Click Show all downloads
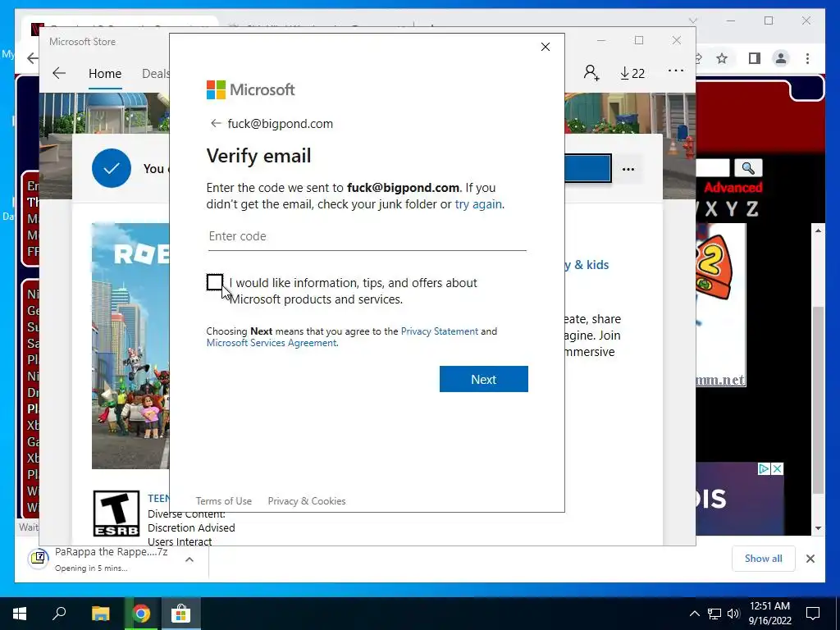Screen dimensions: 840x630 pyautogui.click(x=764, y=558)
